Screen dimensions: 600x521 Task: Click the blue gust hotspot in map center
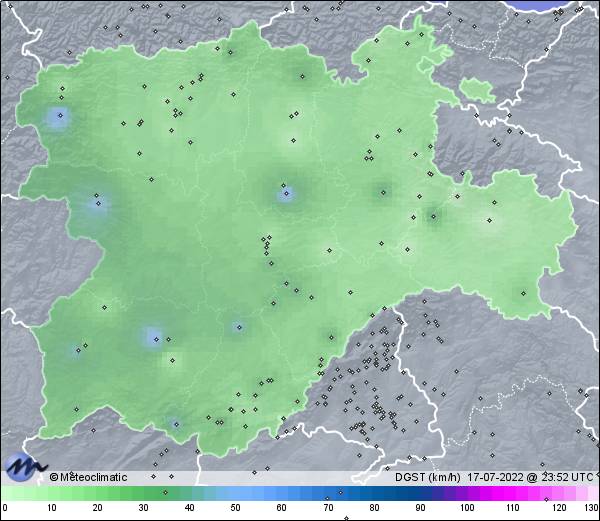click(x=286, y=194)
